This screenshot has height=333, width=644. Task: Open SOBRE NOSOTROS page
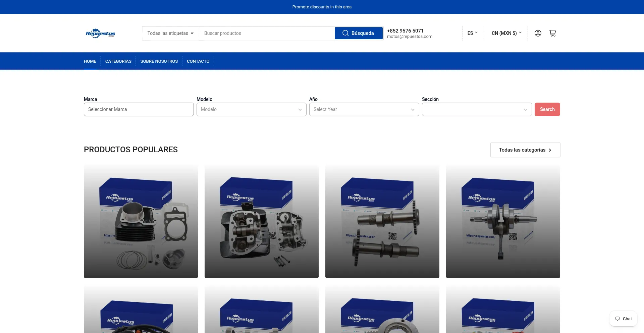point(159,61)
